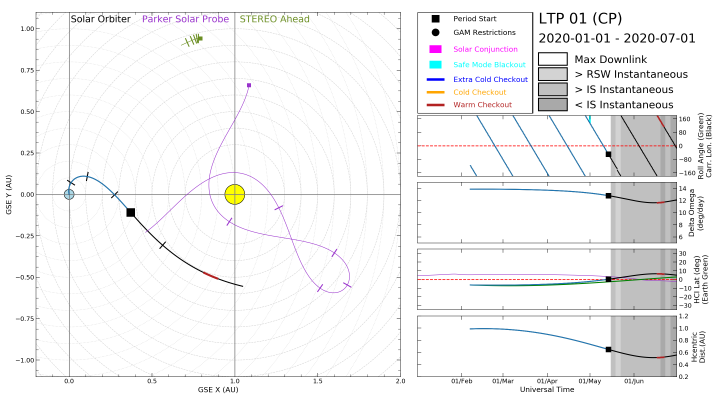The image size is (720, 405).
Task: Click the '01/Mar' time tick label
Action: [x=503, y=381]
